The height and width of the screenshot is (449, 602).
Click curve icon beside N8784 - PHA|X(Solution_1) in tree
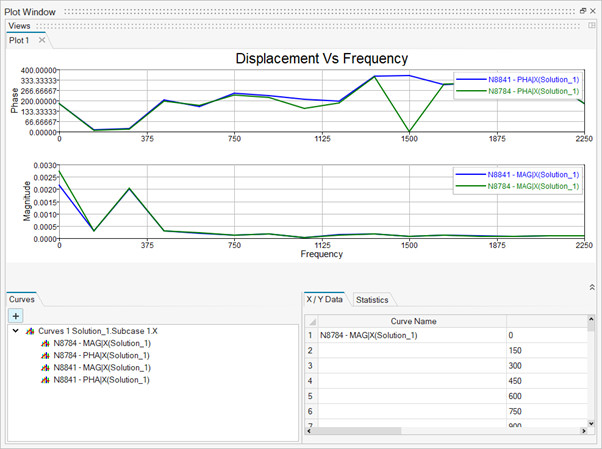[45, 354]
